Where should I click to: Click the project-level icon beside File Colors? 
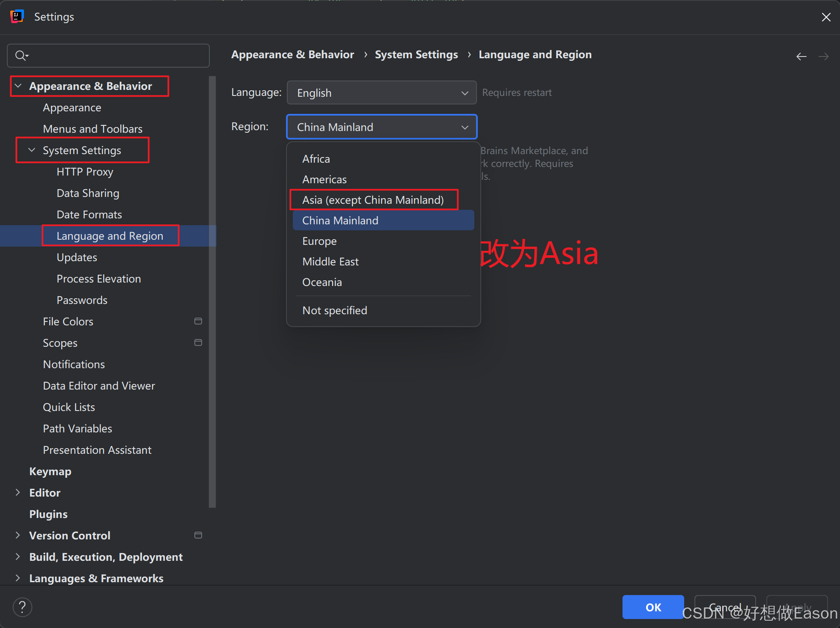[x=198, y=321]
